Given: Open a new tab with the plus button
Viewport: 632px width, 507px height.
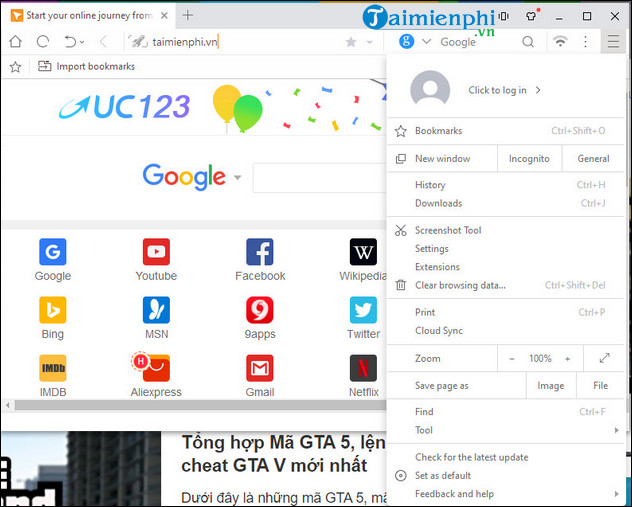Looking at the screenshot, I should tap(188, 15).
